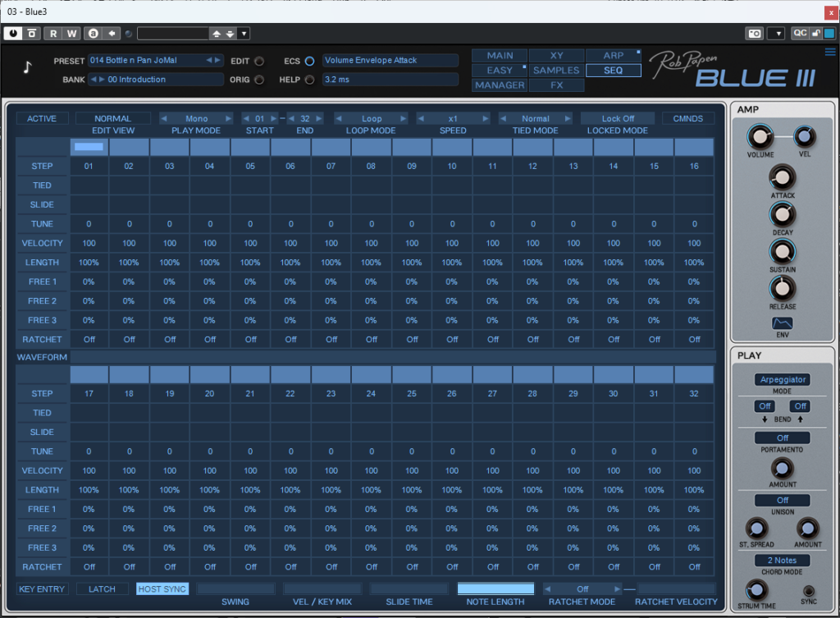Disable the HOST SYNC toggle

[162, 588]
